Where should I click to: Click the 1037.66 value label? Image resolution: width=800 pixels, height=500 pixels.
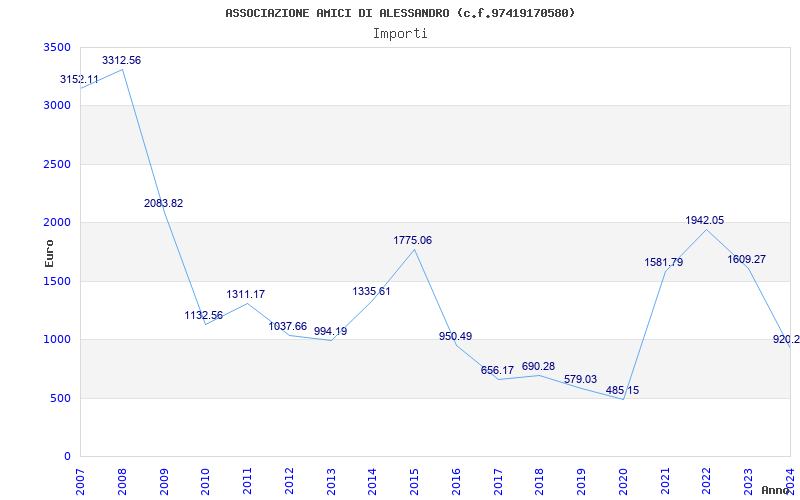tap(288, 326)
